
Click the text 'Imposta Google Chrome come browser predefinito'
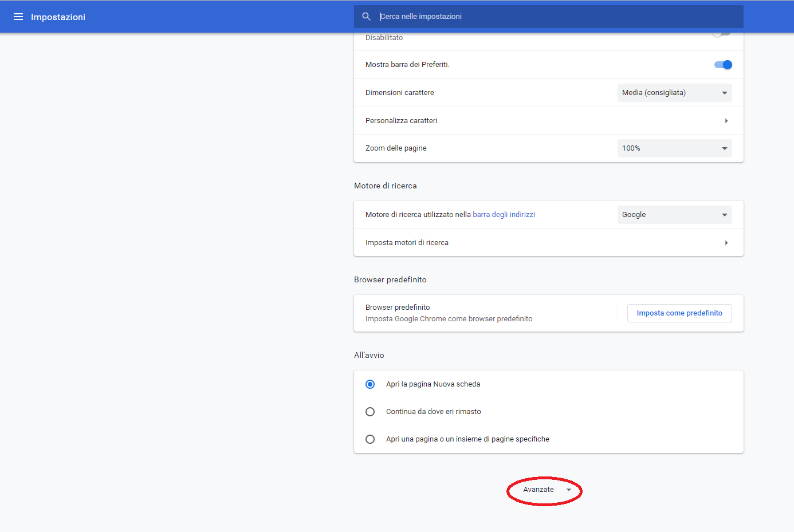pos(449,319)
